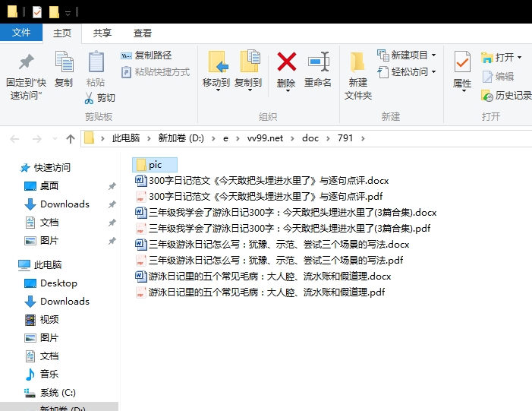Select Copy path command
Screen dimensions: 532x411
click(x=146, y=55)
